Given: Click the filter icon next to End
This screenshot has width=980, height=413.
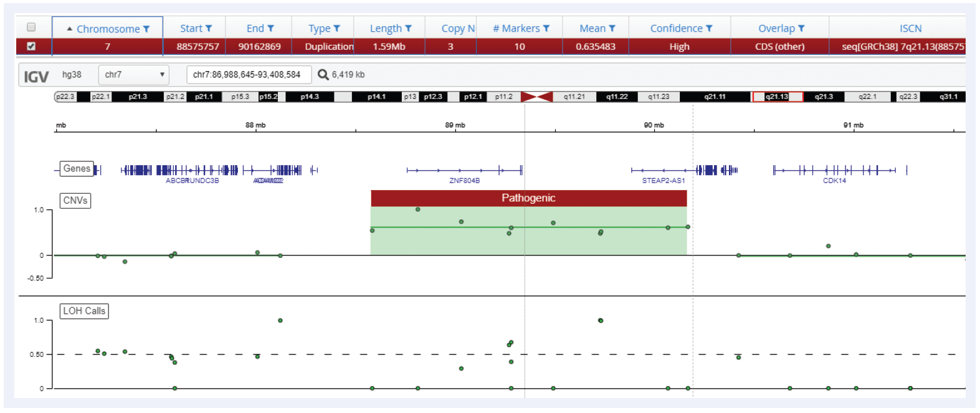Looking at the screenshot, I should pyautogui.click(x=270, y=29).
